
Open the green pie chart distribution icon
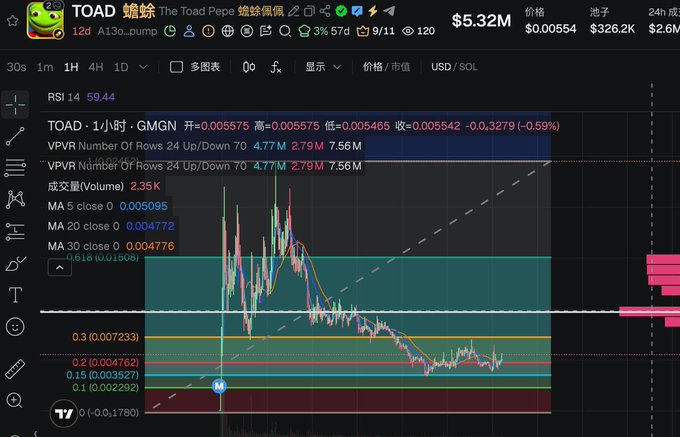[170, 31]
